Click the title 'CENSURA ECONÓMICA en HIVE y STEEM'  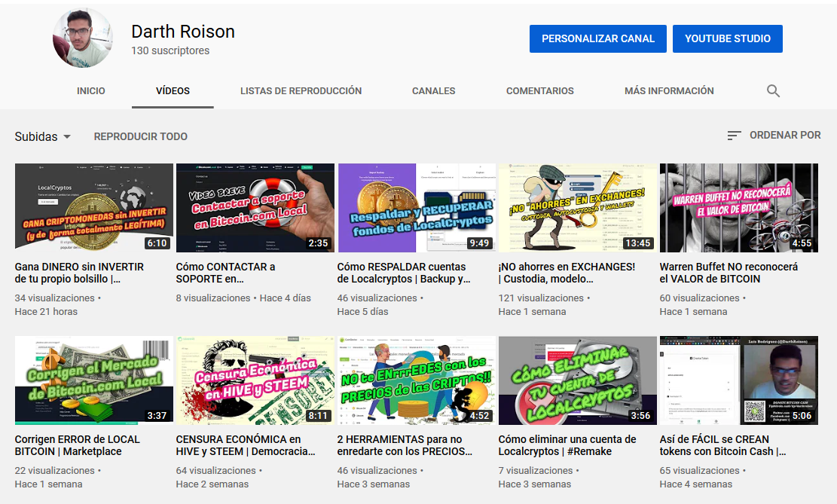tap(246, 445)
